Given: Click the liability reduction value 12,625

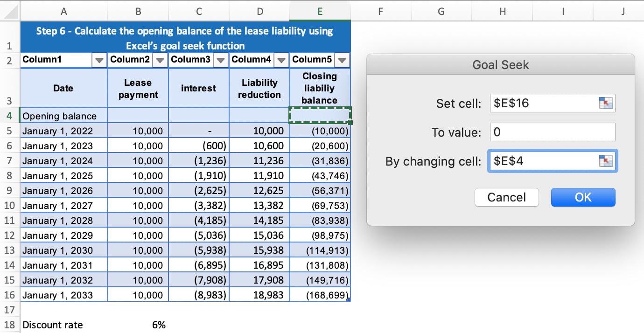Looking at the screenshot, I should tap(259, 190).
